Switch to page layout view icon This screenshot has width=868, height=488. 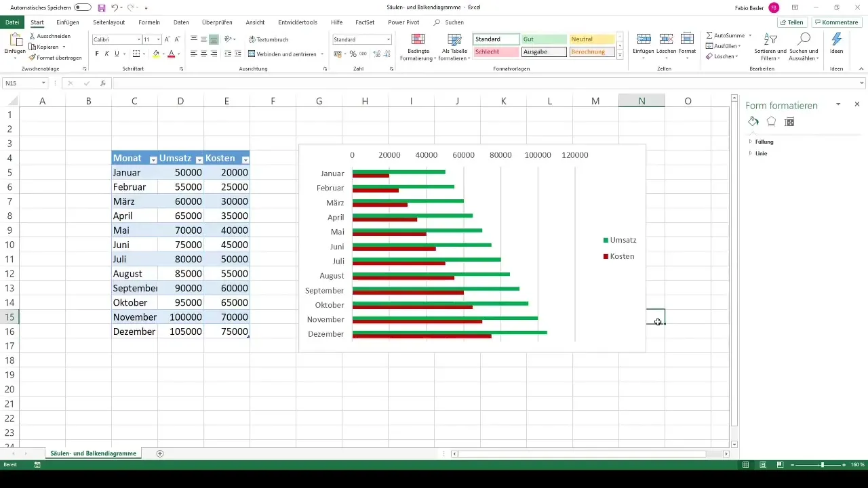click(x=763, y=465)
